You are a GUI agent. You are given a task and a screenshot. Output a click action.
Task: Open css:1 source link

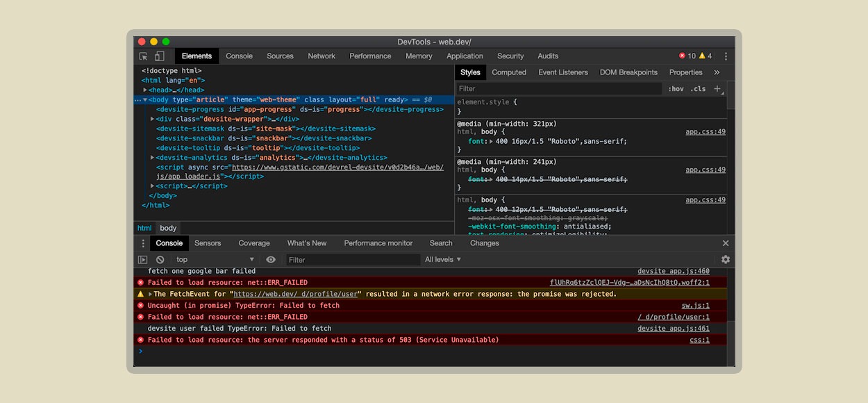coord(699,340)
